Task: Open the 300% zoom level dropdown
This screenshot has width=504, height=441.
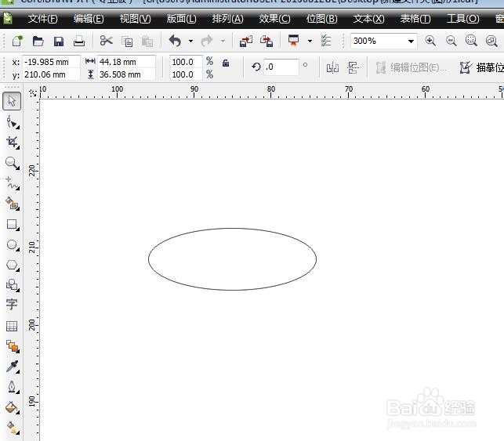Action: [411, 41]
